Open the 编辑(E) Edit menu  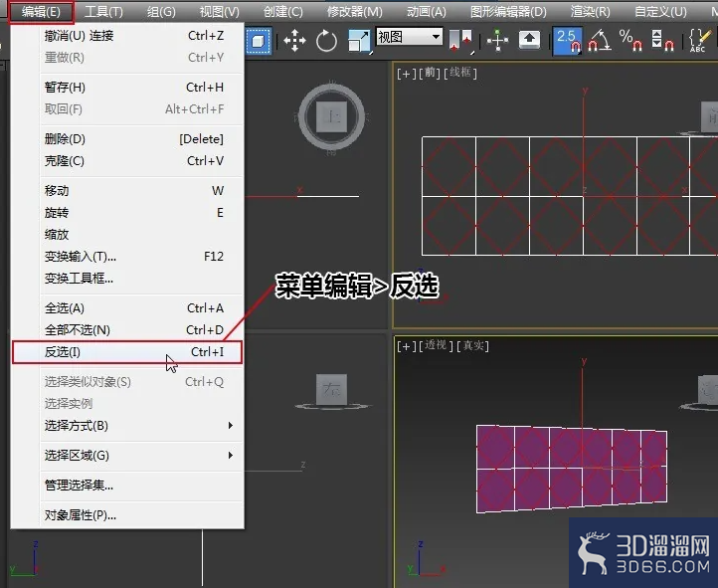tap(41, 12)
